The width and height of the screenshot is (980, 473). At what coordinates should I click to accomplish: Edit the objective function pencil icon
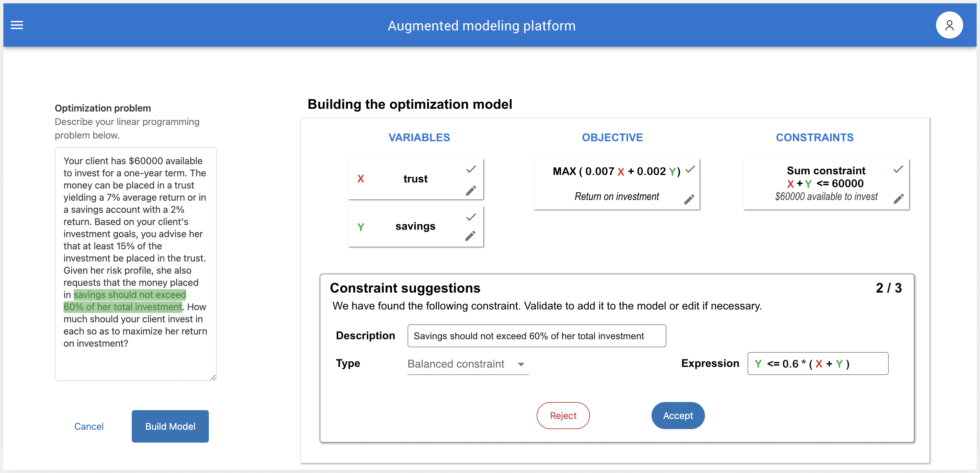point(689,199)
